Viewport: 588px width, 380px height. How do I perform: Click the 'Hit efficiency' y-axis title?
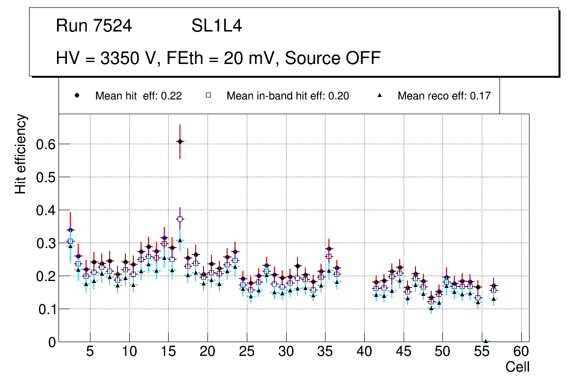click(x=21, y=154)
